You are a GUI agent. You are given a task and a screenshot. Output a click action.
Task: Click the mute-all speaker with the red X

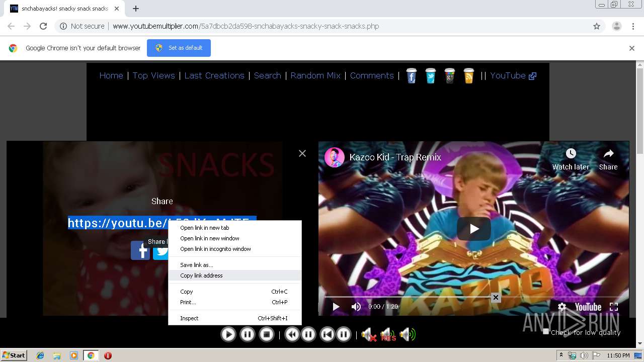tap(369, 334)
